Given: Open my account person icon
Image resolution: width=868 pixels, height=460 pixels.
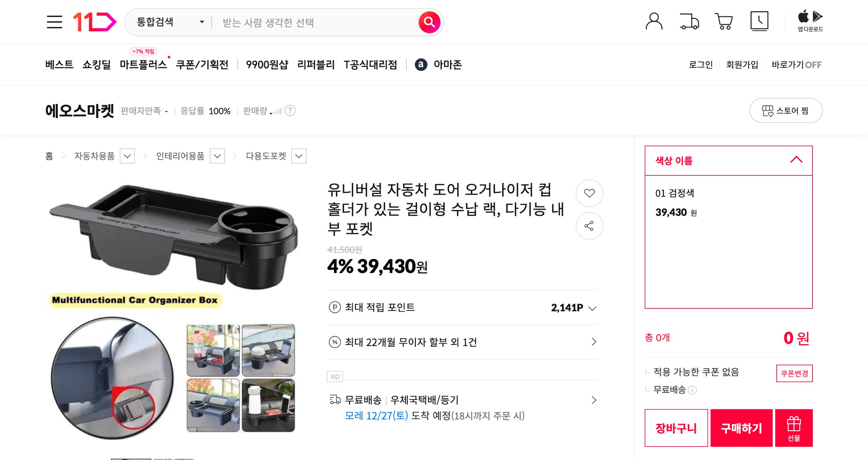Looking at the screenshot, I should 654,22.
